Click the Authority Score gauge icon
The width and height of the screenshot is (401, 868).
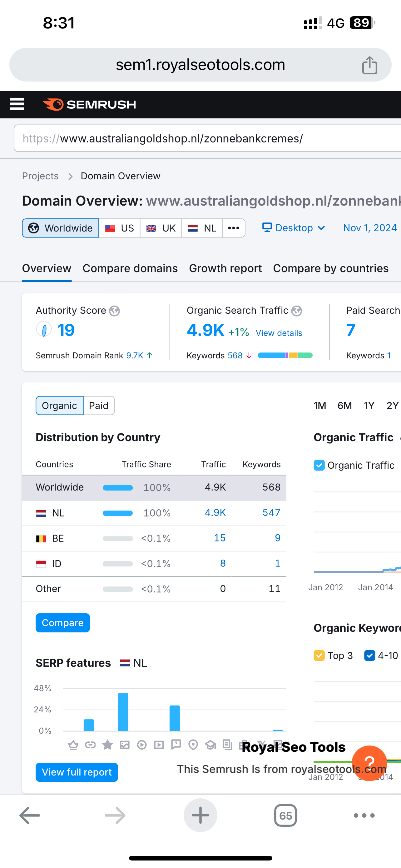44,330
